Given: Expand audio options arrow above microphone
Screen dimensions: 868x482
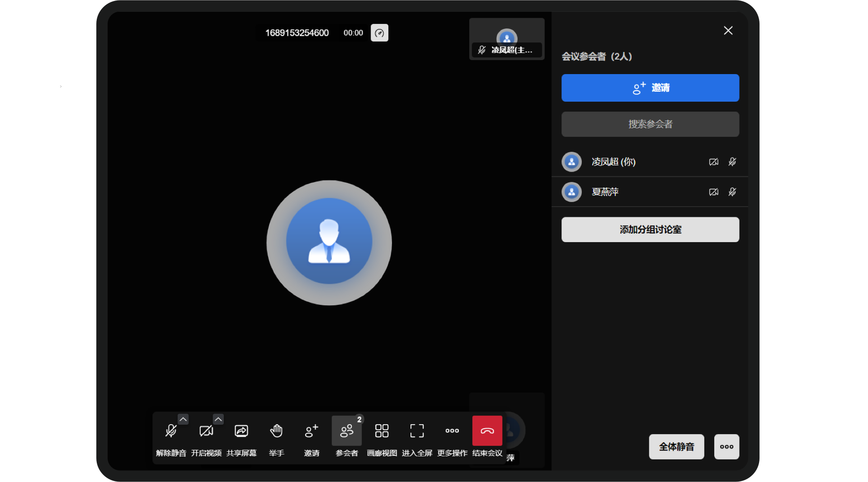Looking at the screenshot, I should [183, 419].
